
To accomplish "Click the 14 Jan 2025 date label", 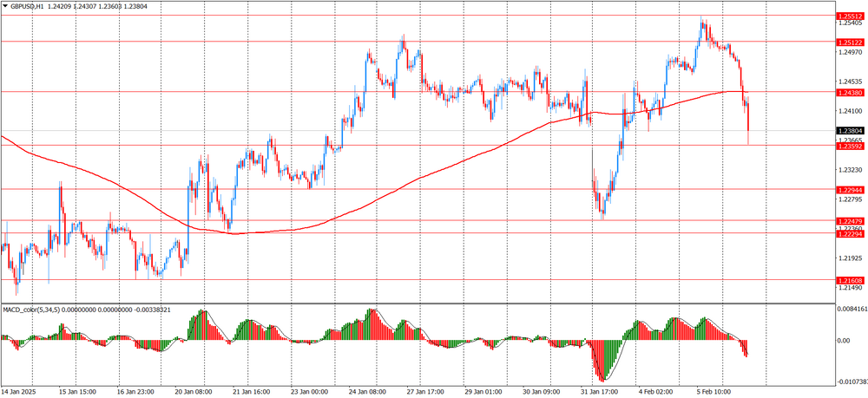I will [23, 392].
